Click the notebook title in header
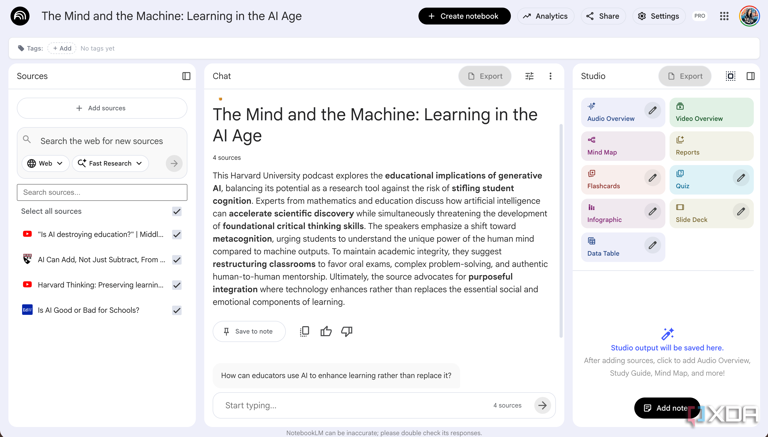This screenshot has width=768, height=437. [x=171, y=16]
